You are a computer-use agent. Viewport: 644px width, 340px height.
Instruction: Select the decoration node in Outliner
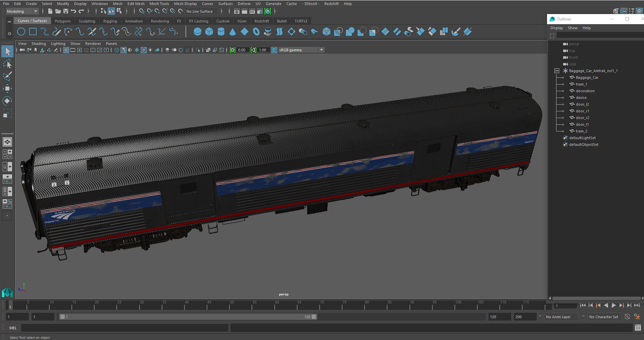pyautogui.click(x=585, y=91)
